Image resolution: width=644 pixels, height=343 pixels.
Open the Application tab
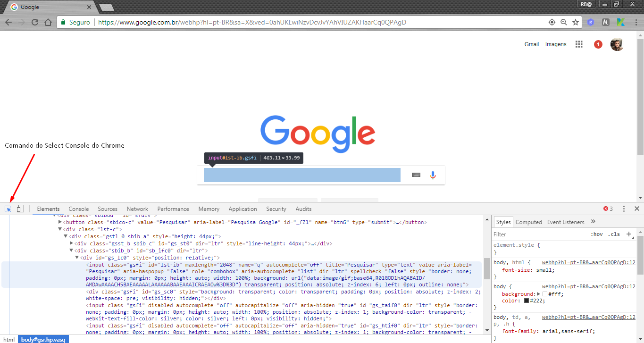click(x=243, y=209)
